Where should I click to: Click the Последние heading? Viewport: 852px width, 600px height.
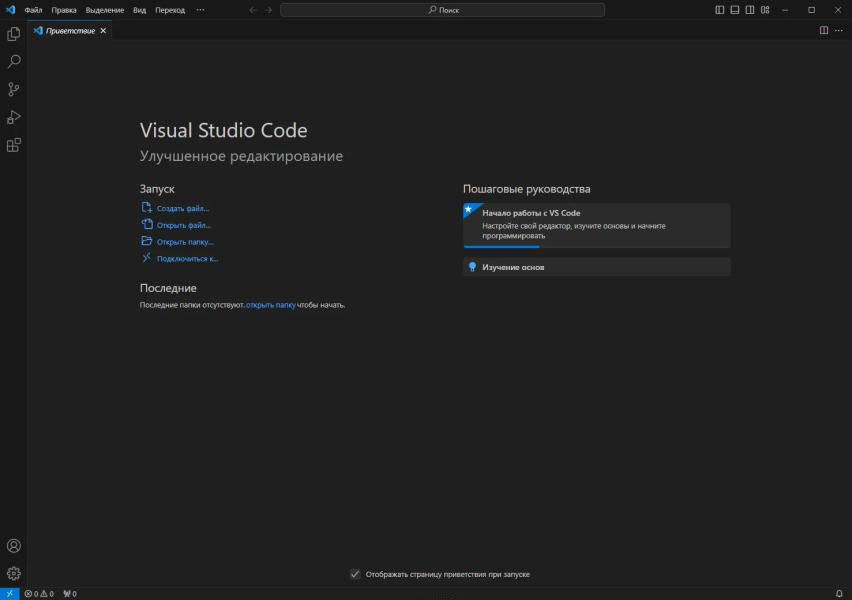168,288
